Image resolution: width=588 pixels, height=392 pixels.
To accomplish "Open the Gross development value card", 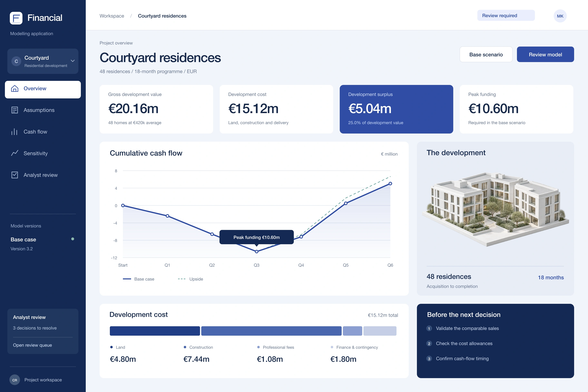I will tap(156, 109).
